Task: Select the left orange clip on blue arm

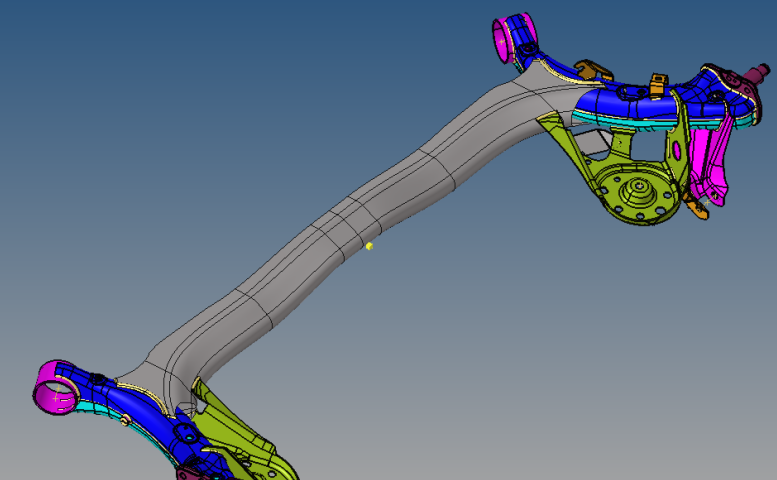Action: [x=589, y=70]
